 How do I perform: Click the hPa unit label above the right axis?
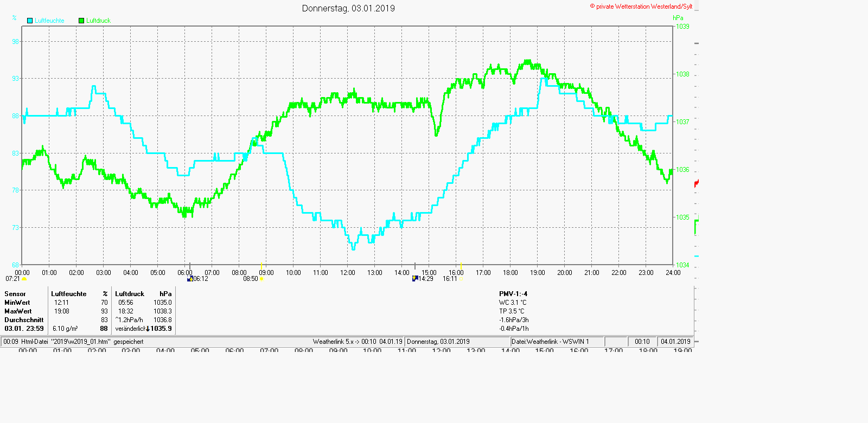(678, 18)
